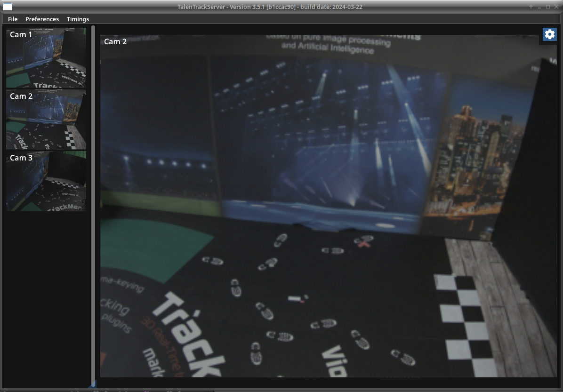Viewport: 563px width, 392px height.
Task: Select the Cam 2 thumbnail in sidebar
Action: pyautogui.click(x=46, y=120)
